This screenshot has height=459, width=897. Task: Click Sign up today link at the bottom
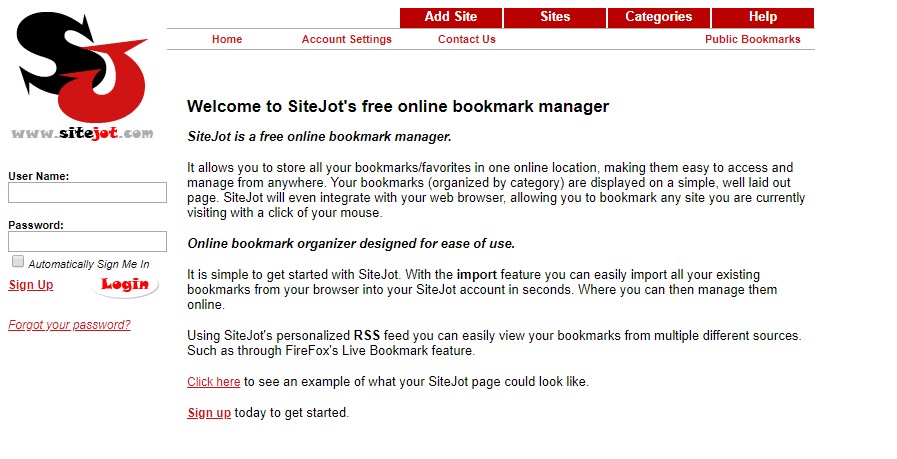pos(209,413)
